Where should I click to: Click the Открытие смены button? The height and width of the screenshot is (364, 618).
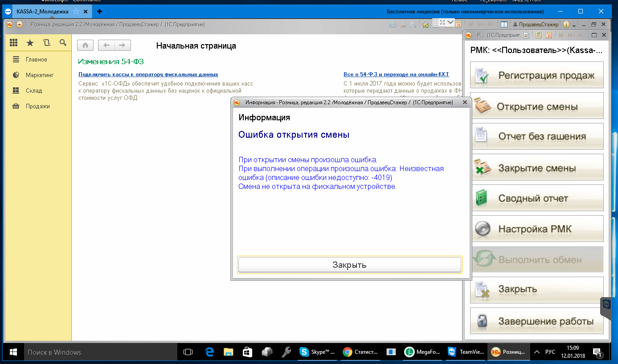(536, 107)
